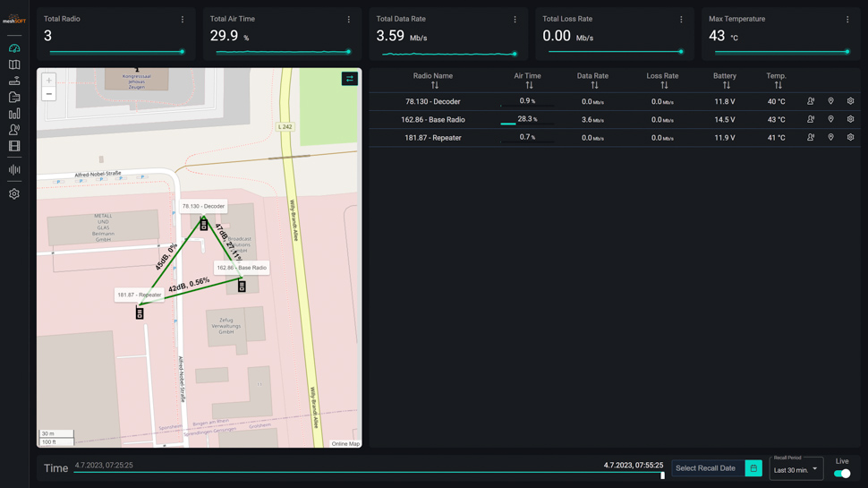Click the 78.130 - Decoder map label
Image resolution: width=868 pixels, height=488 pixels.
click(203, 206)
